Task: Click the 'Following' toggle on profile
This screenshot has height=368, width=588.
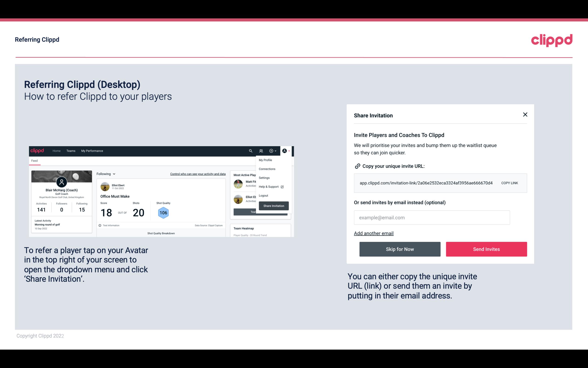Action: (105, 173)
